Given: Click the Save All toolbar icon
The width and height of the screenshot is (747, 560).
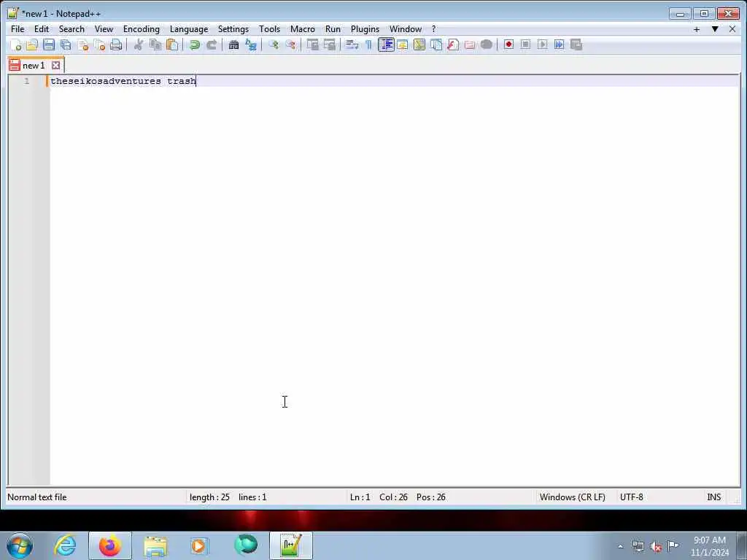Looking at the screenshot, I should coord(66,44).
